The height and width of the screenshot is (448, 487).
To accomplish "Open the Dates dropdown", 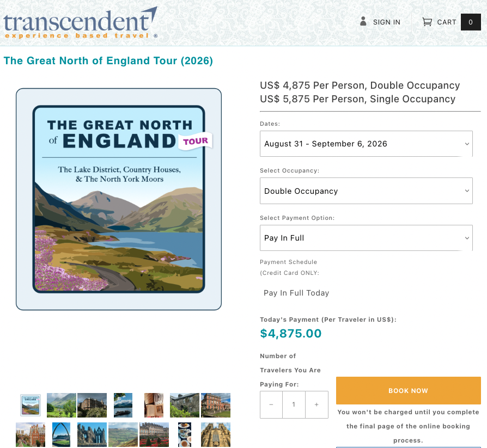I will click(x=366, y=144).
